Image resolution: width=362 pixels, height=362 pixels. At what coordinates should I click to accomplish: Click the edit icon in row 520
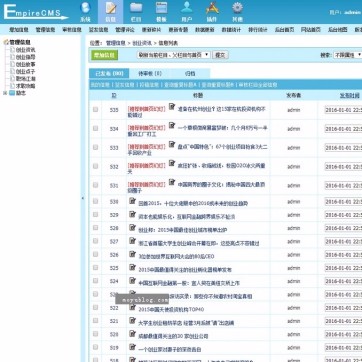click(132, 334)
